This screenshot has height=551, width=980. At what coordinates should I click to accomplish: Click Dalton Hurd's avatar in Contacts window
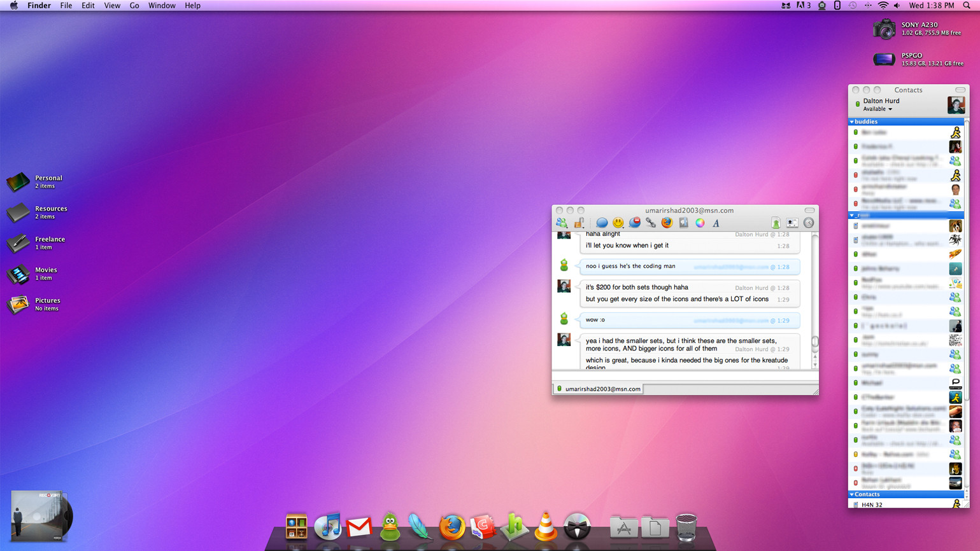click(956, 105)
